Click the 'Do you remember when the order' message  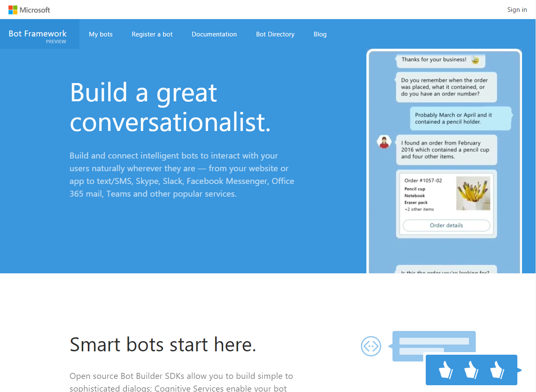pos(447,87)
